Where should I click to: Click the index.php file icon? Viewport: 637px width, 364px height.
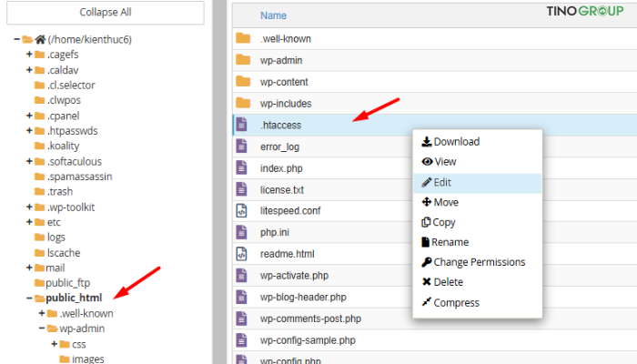coord(241,167)
